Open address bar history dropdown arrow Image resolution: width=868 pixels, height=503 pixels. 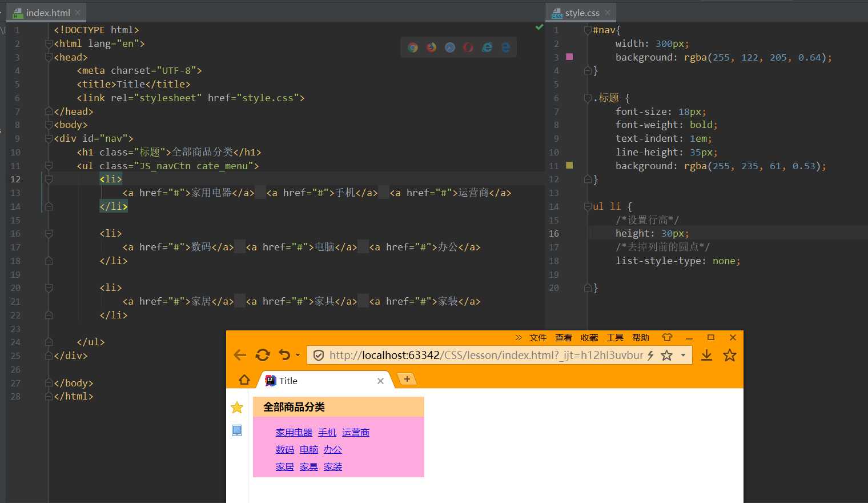(x=683, y=356)
